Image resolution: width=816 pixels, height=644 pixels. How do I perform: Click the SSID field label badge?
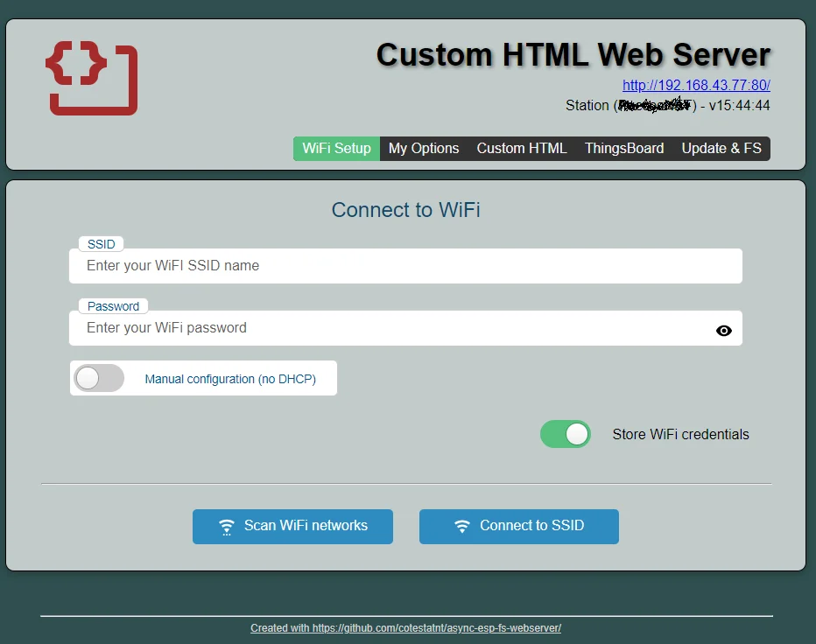(101, 243)
